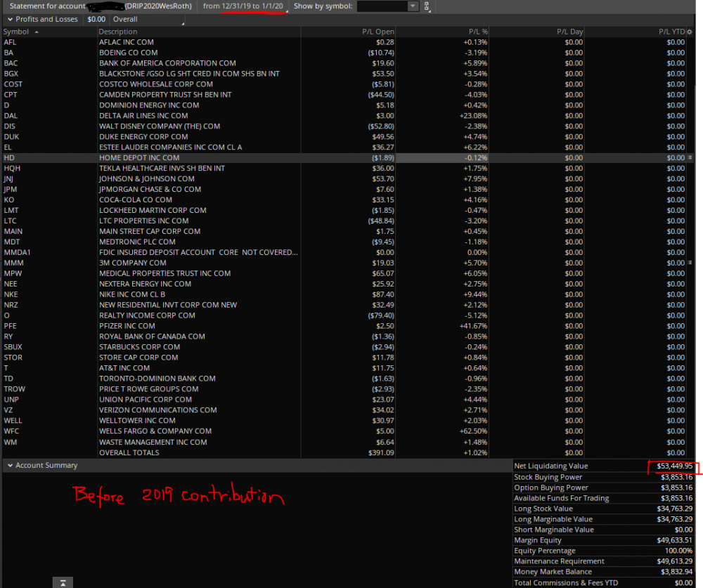The height and width of the screenshot is (588, 703).
Task: Click the link icon next to symbol field
Action: click(427, 6)
